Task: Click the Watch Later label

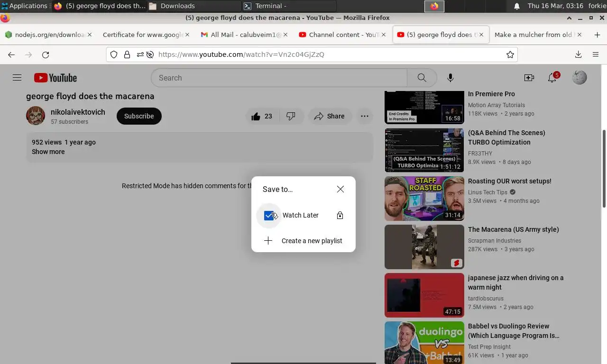Action: pyautogui.click(x=301, y=215)
